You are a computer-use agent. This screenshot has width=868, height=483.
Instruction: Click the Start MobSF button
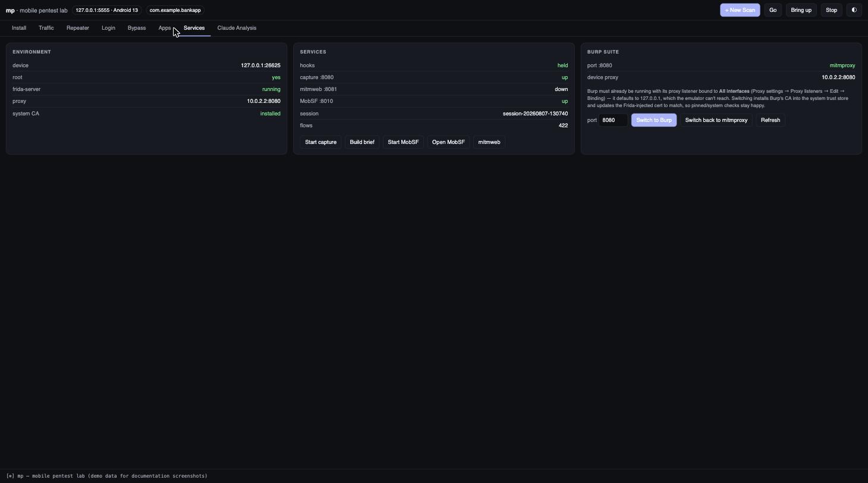pos(403,142)
